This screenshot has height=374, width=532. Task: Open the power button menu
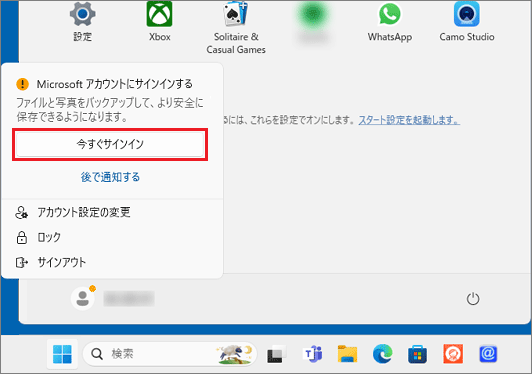tap(473, 299)
